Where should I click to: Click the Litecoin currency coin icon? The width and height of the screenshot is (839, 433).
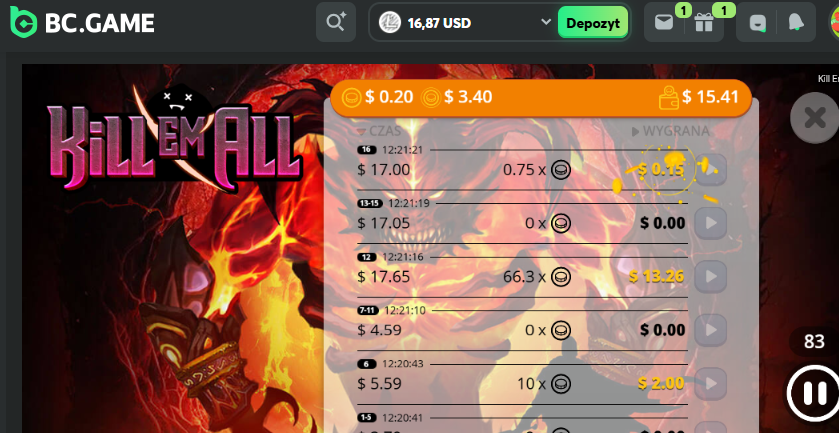point(390,22)
